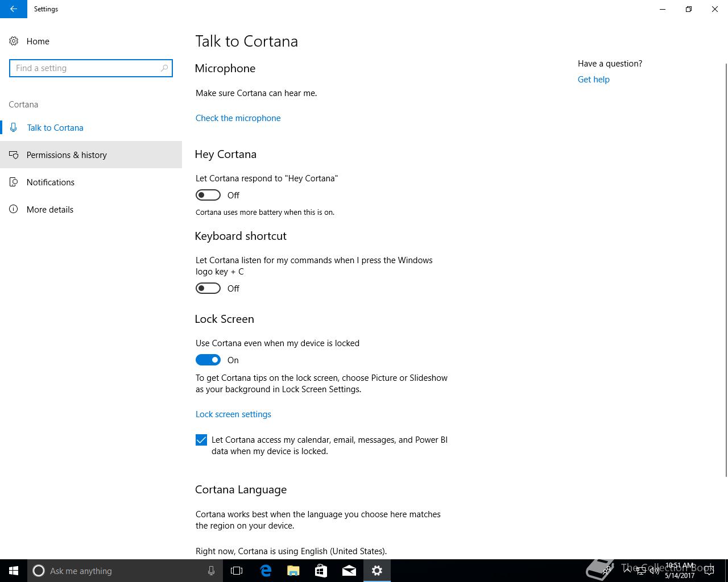
Task: Open Lock screen settings link
Action: coord(233,414)
